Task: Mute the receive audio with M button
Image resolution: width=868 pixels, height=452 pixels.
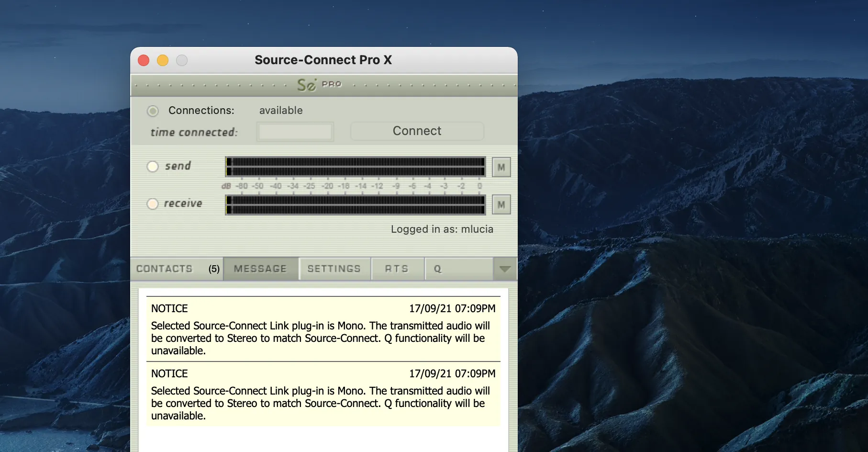Action: (501, 204)
